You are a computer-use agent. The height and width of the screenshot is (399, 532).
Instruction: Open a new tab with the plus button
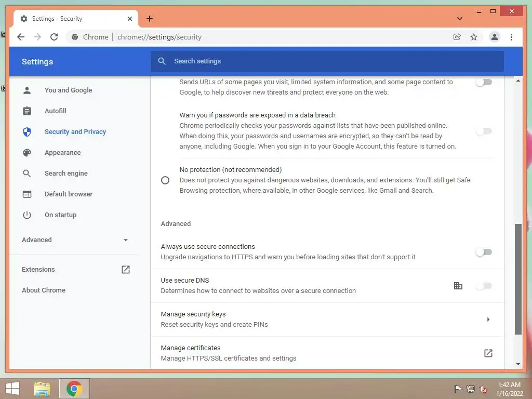[150, 19]
